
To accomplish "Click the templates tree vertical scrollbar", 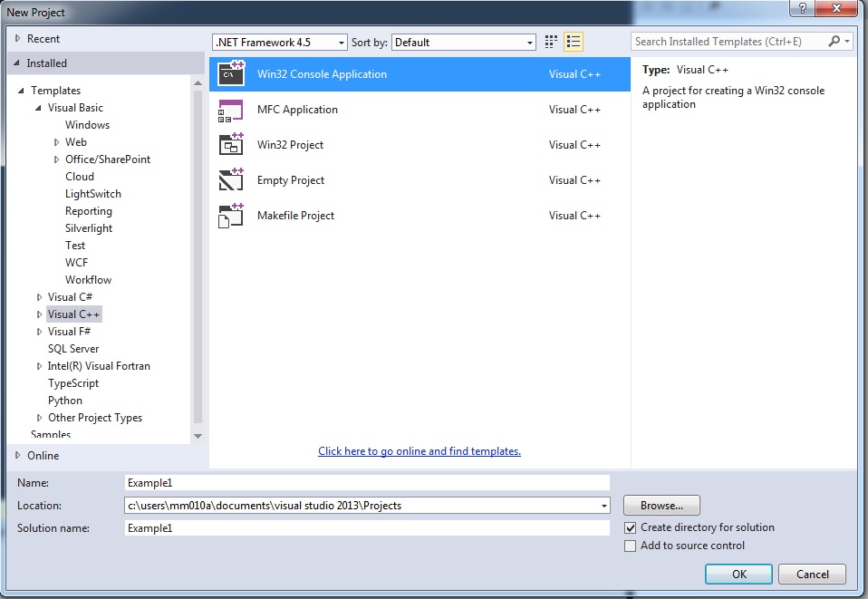I will (x=198, y=254).
